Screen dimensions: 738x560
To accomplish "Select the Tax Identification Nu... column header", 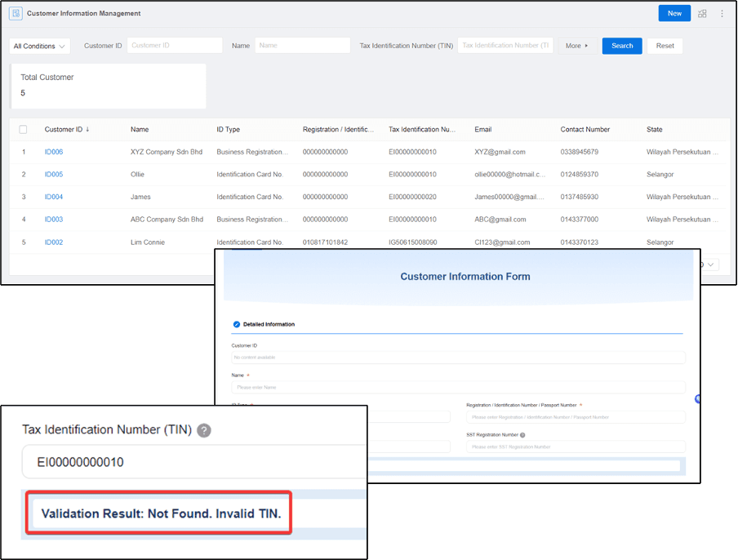I will coord(422,129).
